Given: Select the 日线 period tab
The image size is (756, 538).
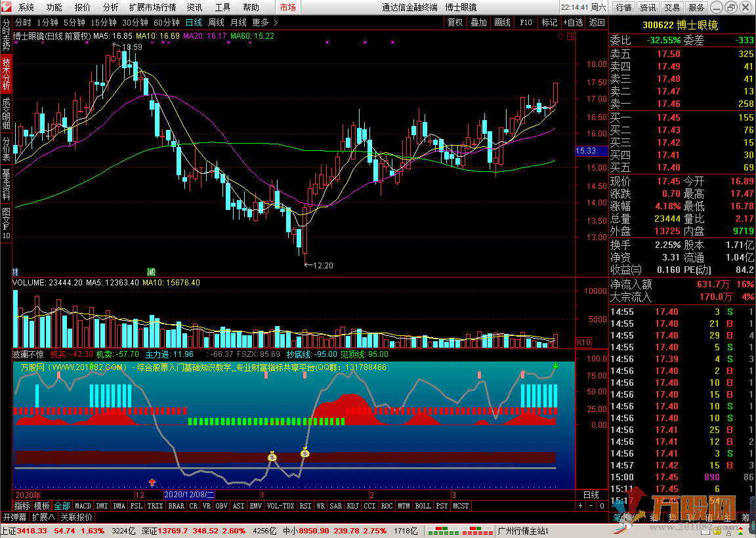Looking at the screenshot, I should point(194,23).
